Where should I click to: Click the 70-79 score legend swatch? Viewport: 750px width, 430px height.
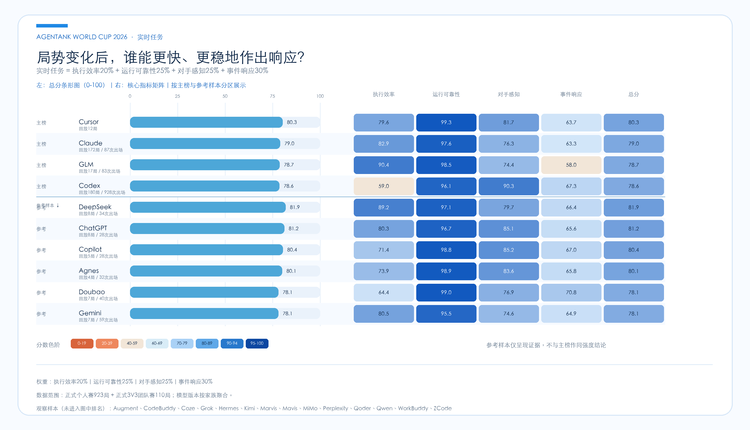click(x=182, y=343)
